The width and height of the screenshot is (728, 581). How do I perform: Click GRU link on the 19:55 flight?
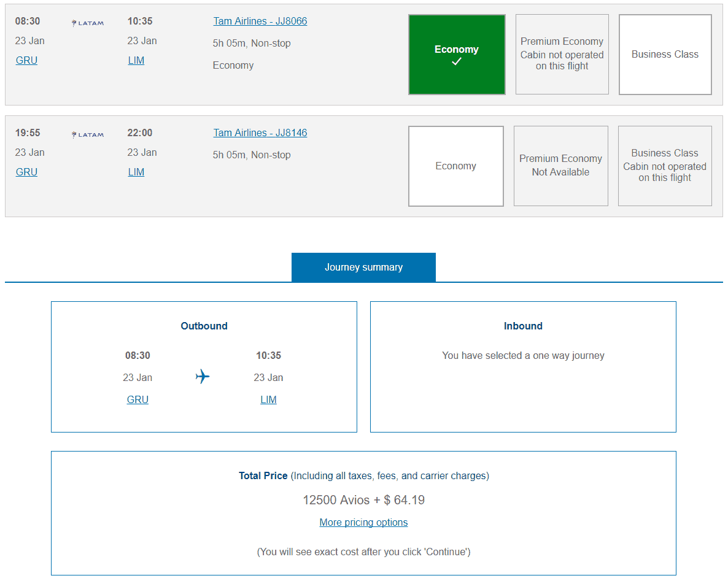26,172
